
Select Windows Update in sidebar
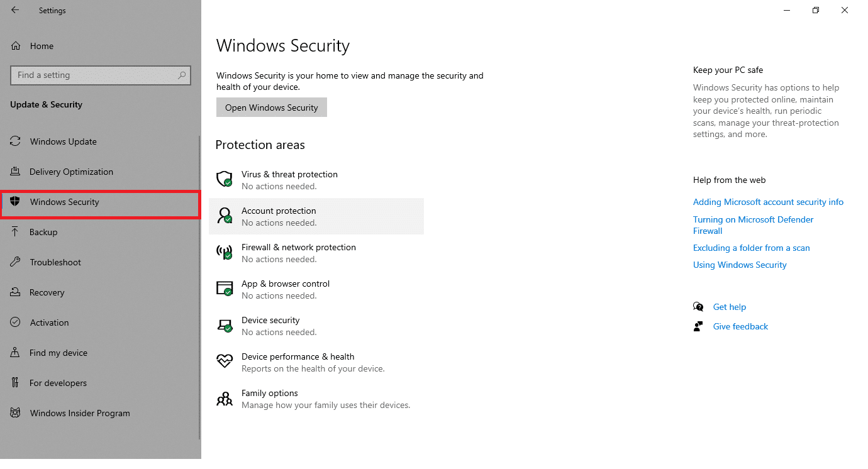pyautogui.click(x=64, y=141)
